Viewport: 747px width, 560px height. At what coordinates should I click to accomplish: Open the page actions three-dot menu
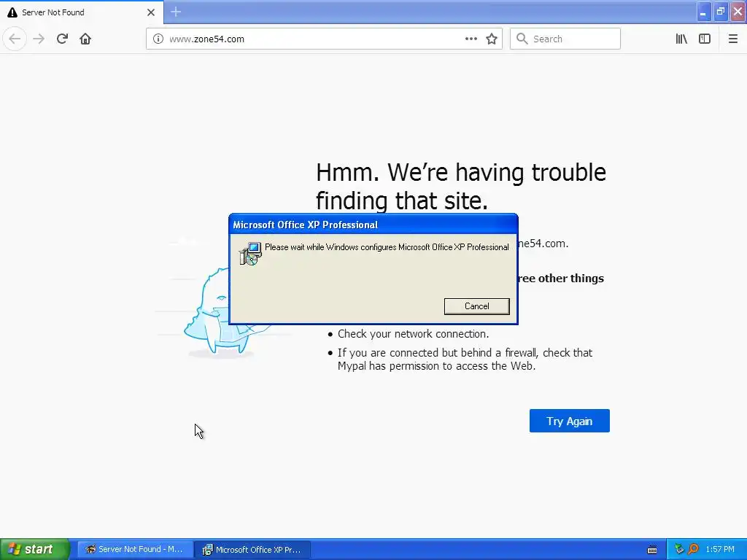(x=471, y=39)
